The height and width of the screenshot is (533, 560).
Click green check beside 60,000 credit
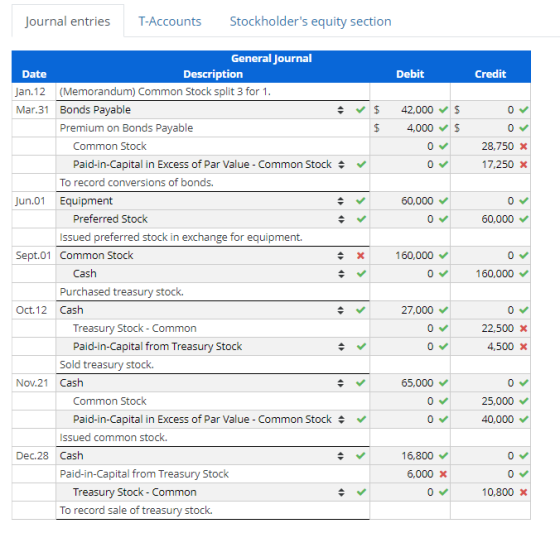[524, 219]
